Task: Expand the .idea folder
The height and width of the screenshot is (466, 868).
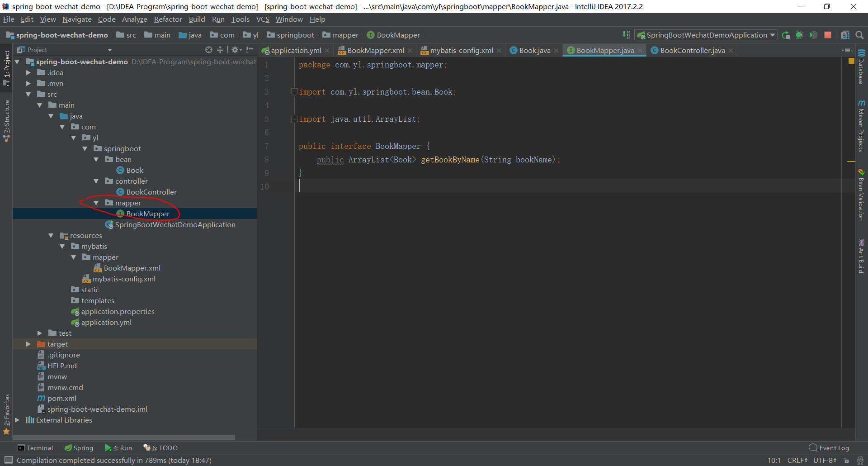Action: point(28,72)
